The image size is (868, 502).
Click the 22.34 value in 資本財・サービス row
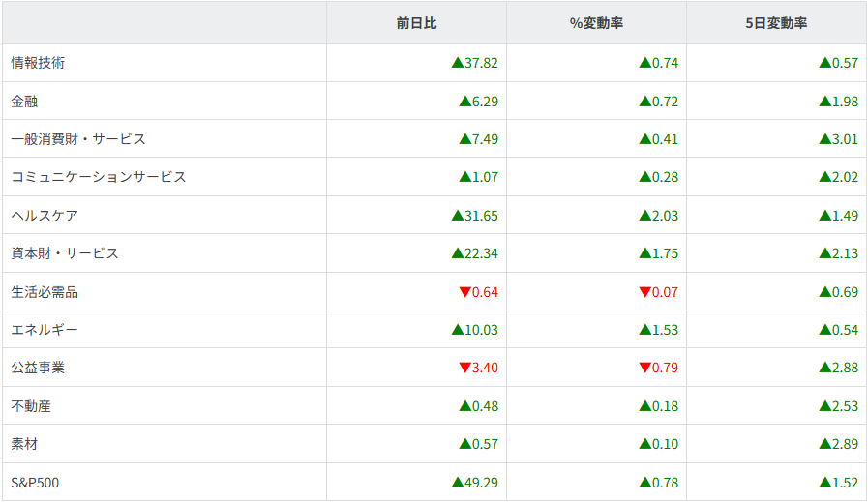[481, 253]
